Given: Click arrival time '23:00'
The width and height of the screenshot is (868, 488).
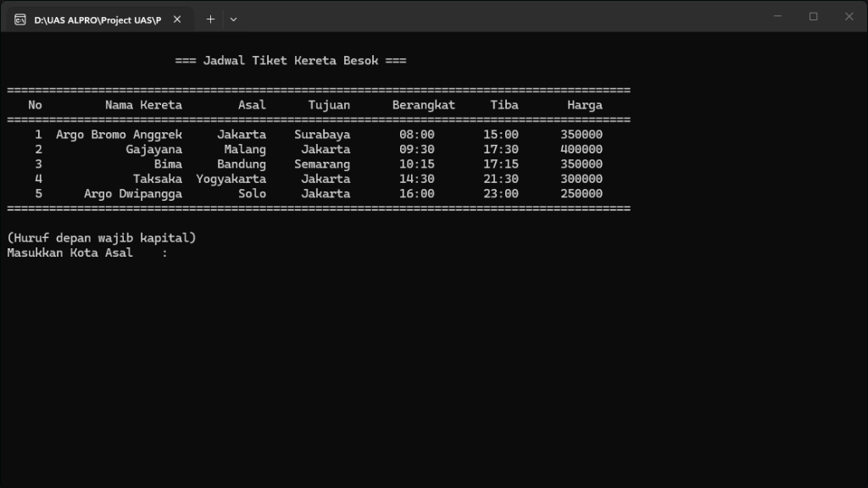Looking at the screenshot, I should click(x=501, y=194).
